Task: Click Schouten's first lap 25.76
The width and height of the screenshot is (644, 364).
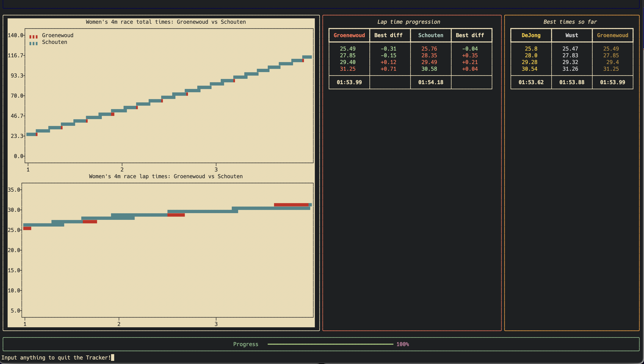Action: tap(429, 49)
